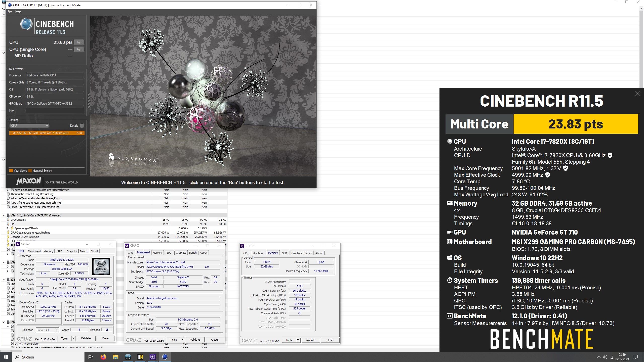This screenshot has height=362, width=644.
Task: Switch to CPU-Z from the taskbar
Action: (152, 357)
